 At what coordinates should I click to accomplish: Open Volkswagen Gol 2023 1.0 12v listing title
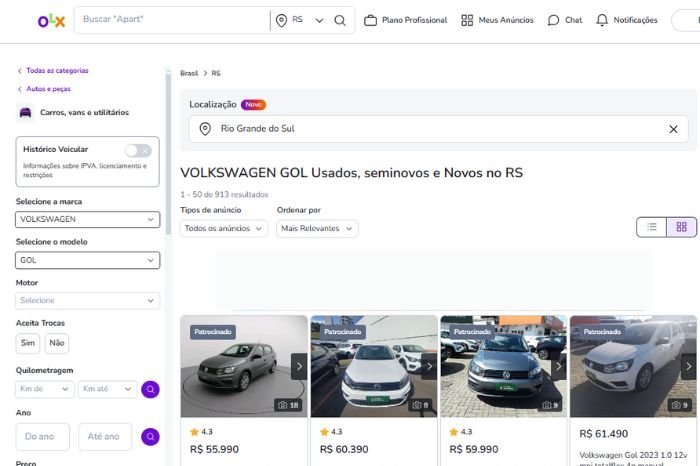point(633,459)
